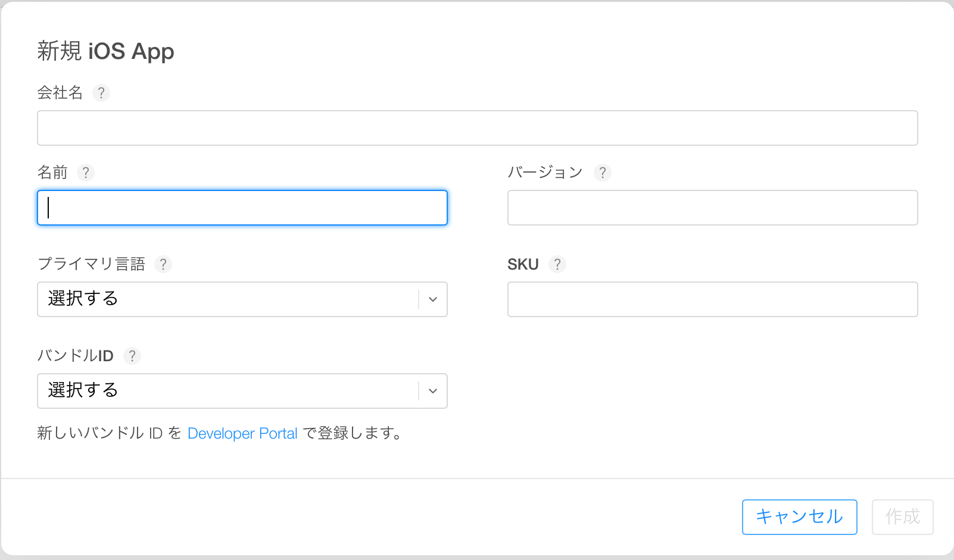This screenshot has width=954, height=560.
Task: Click the chevron arrow of プライマリ言語 selector
Action: point(433,299)
